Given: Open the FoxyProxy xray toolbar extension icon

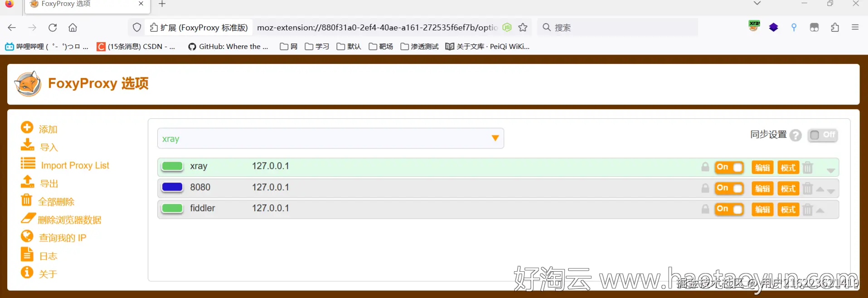Looking at the screenshot, I should tap(754, 26).
